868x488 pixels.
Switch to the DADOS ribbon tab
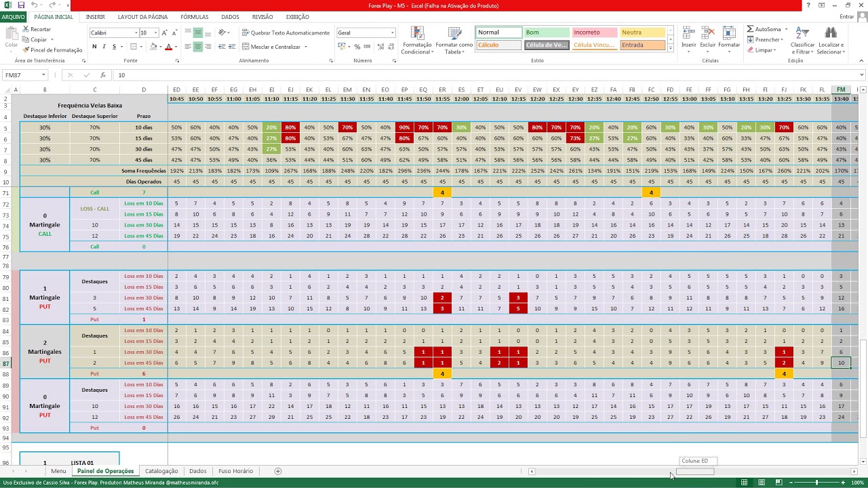point(230,17)
